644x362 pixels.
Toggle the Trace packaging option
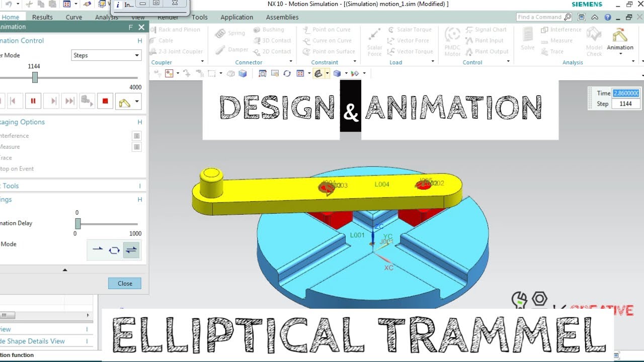(x=6, y=158)
